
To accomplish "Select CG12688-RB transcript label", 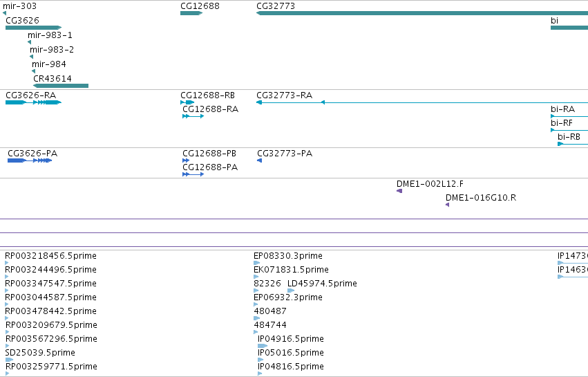I will 207,95.
